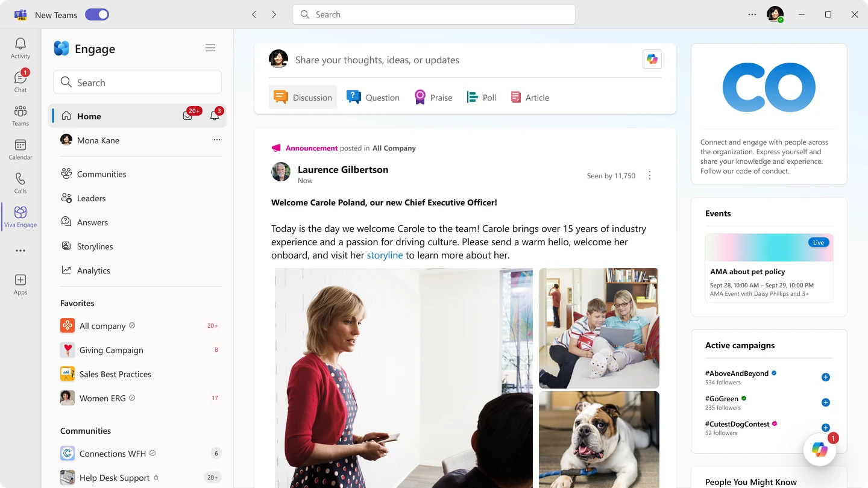Open Mona Kane more options ellipsis
The width and height of the screenshot is (868, 488).
(217, 140)
